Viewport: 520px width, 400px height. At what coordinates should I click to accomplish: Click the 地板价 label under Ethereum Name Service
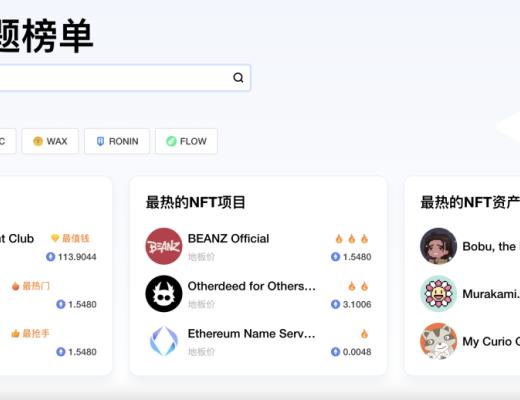(x=201, y=352)
